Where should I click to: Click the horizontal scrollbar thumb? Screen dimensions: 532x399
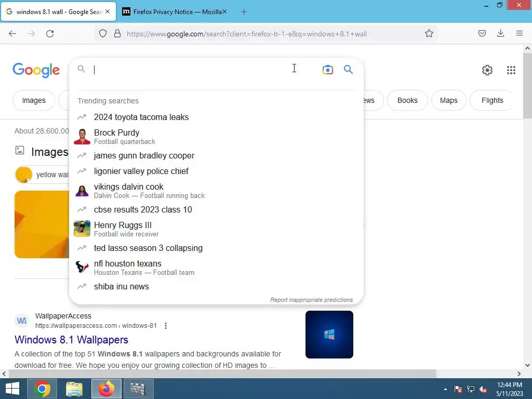click(222, 374)
